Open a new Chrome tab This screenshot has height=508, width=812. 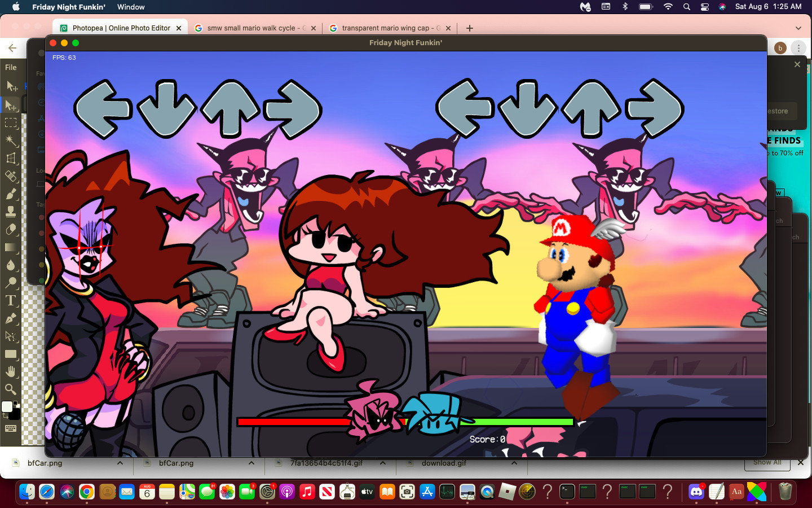[470, 28]
